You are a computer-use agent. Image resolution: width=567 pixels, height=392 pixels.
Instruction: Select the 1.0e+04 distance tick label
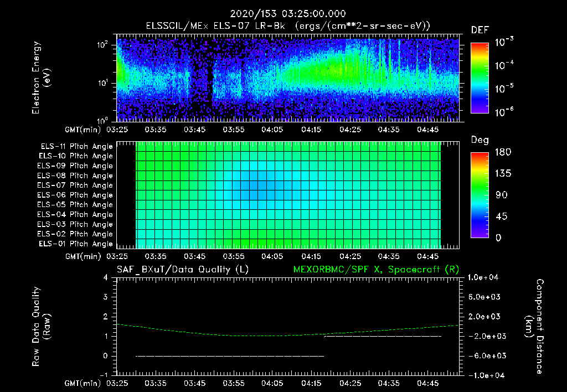pos(483,277)
